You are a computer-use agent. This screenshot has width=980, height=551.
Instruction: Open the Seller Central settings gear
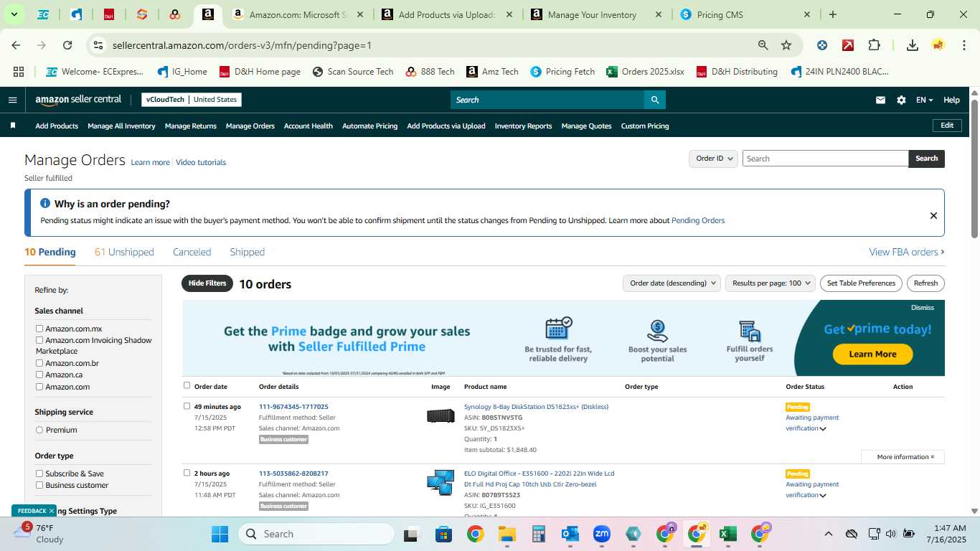901,100
